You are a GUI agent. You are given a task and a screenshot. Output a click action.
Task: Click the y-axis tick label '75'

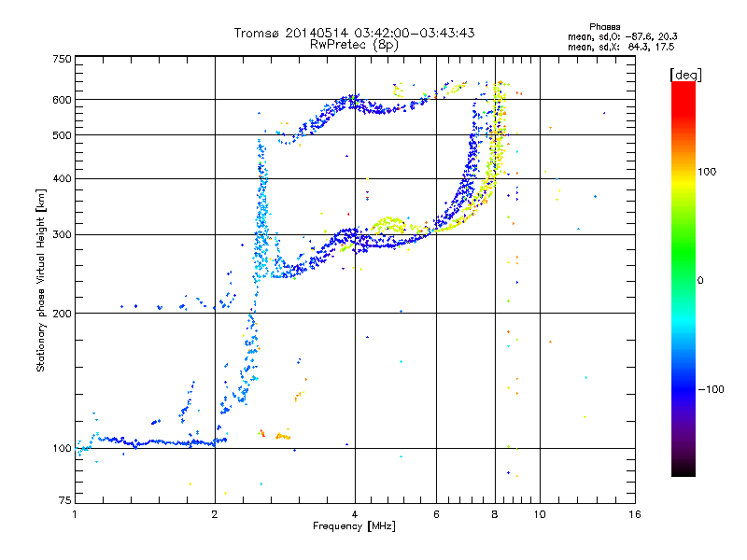[x=65, y=500]
